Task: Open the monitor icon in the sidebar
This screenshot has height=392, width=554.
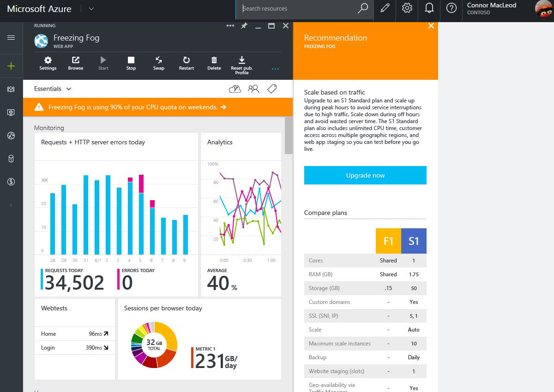Action: tap(11, 113)
